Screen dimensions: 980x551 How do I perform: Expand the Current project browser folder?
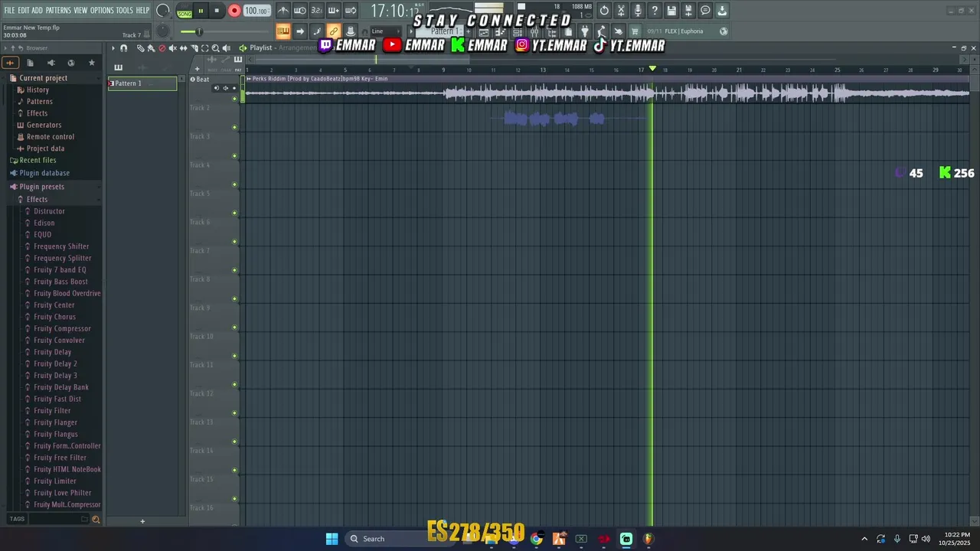point(43,78)
